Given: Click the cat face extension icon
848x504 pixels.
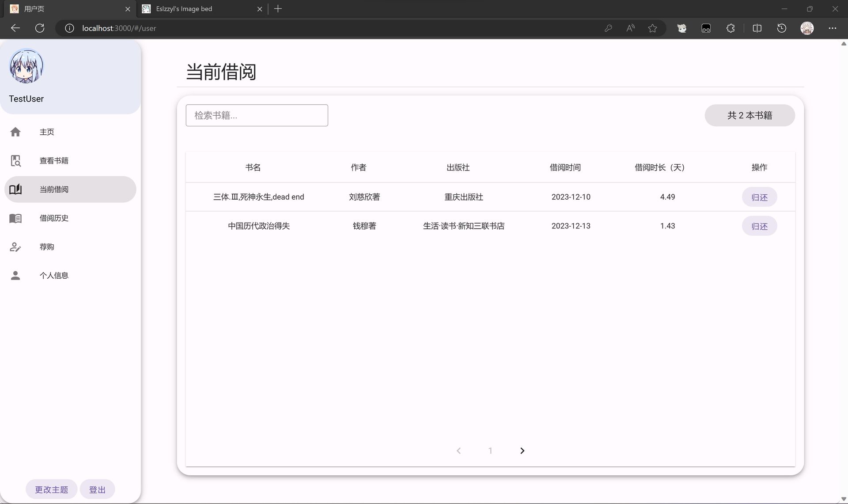Looking at the screenshot, I should [x=682, y=28].
